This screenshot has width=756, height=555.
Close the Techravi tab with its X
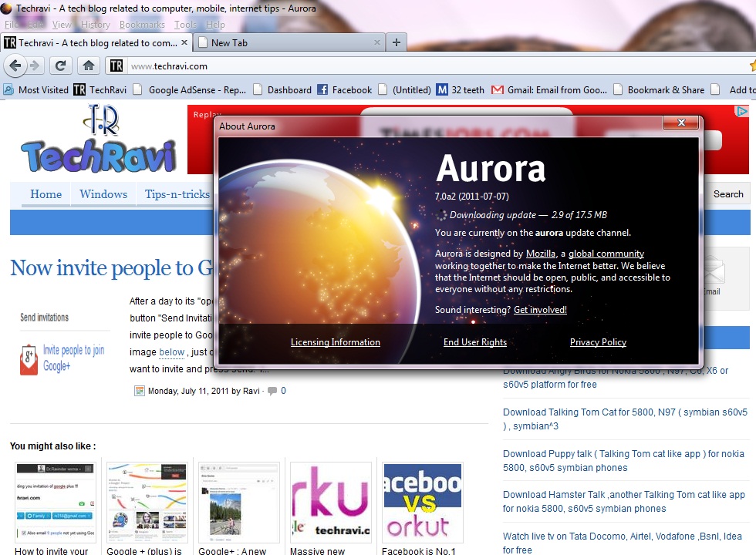184,42
